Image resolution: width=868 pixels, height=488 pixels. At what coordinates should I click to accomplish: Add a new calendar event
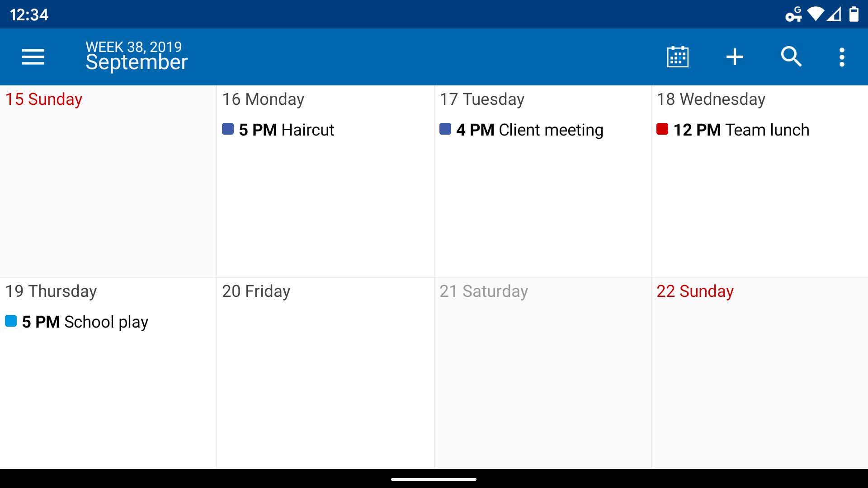click(735, 56)
